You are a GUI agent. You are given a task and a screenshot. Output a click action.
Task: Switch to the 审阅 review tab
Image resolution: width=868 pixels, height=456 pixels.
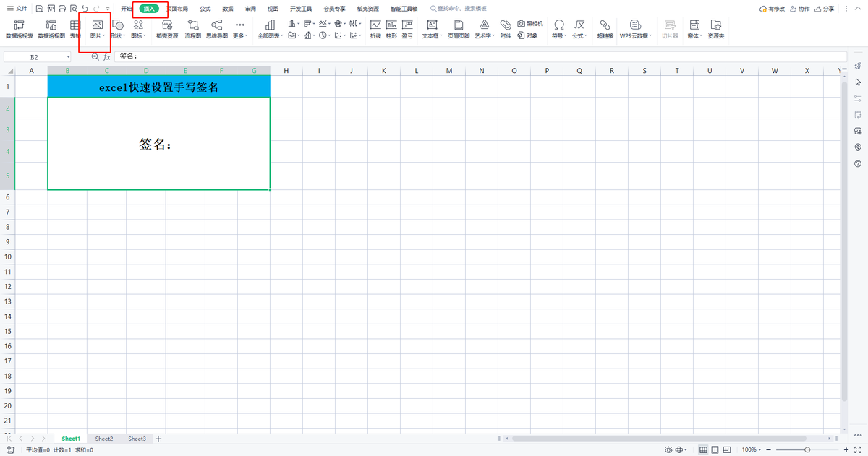(x=250, y=9)
